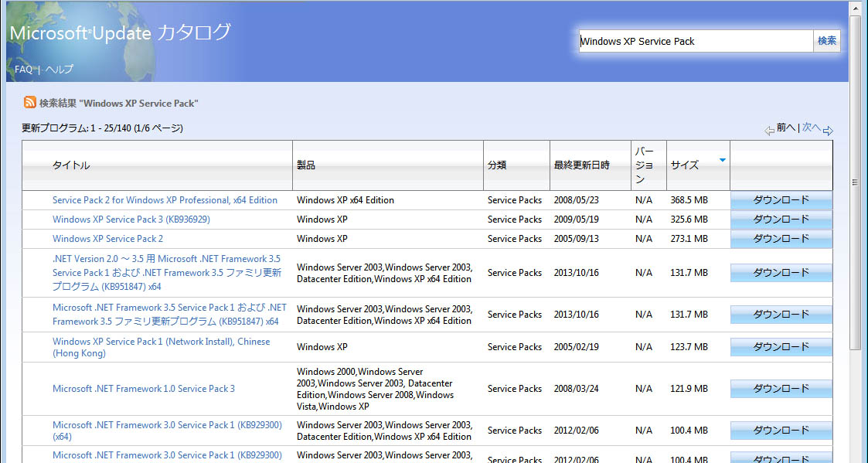This screenshot has height=463, width=868.
Task: Click the 検索 search button
Action: (x=827, y=41)
